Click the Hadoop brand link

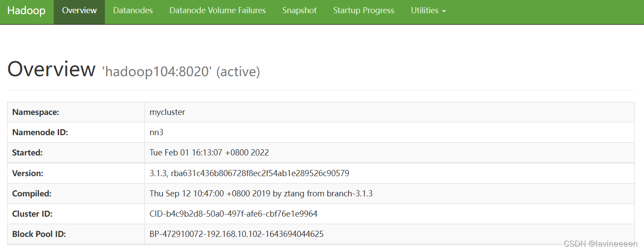26,11
